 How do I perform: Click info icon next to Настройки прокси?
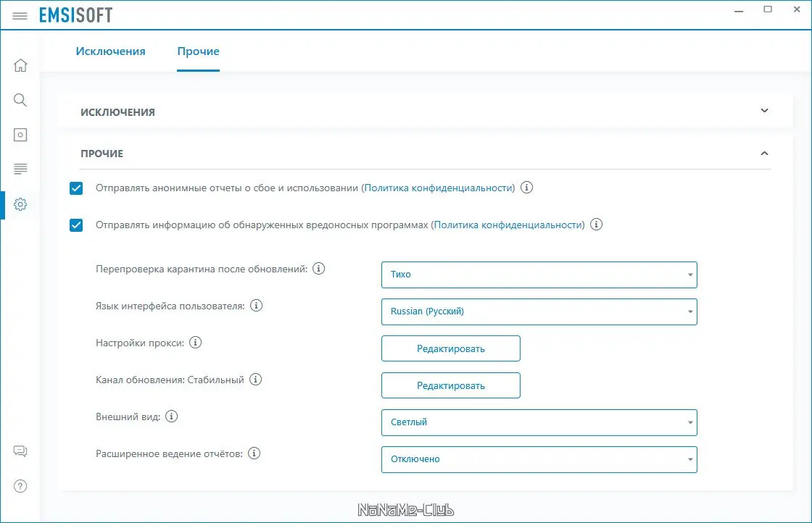click(195, 343)
